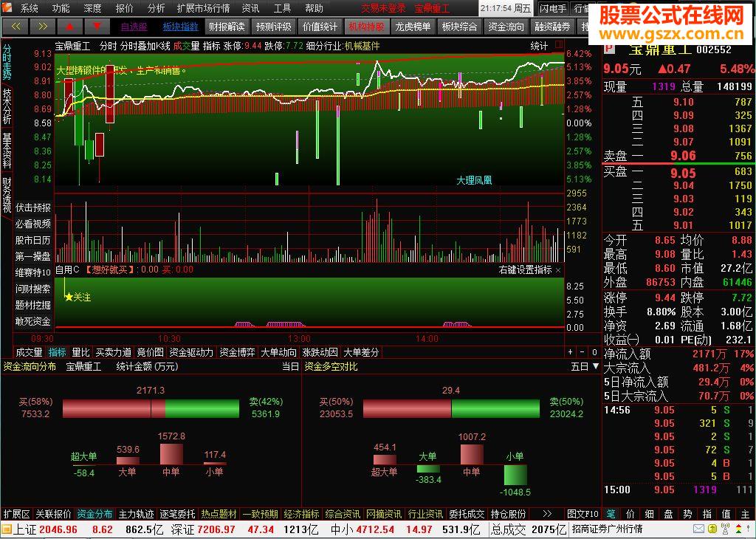This screenshot has height=539, width=756.
Task: Open the 系统 menu
Action: [30, 8]
